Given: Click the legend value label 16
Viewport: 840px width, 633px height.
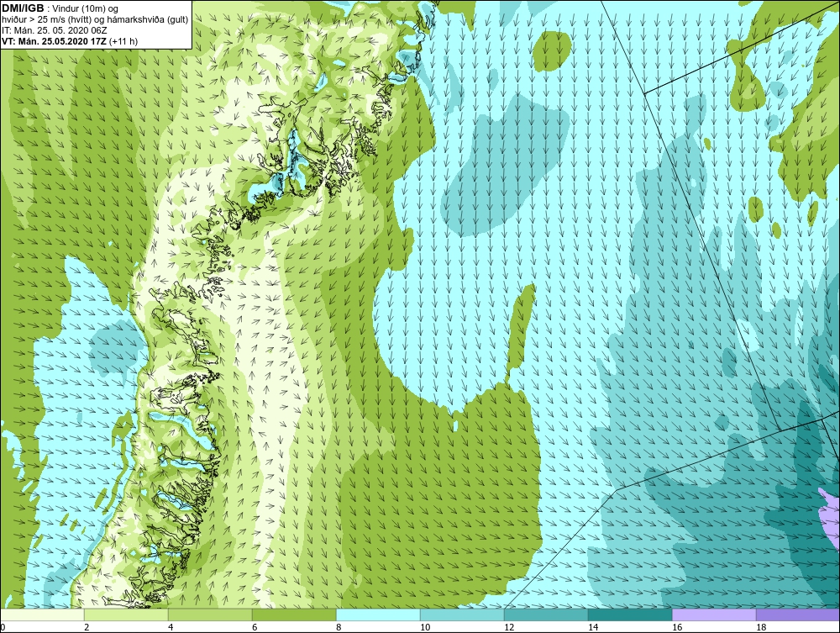Looking at the screenshot, I should pyautogui.click(x=677, y=627).
